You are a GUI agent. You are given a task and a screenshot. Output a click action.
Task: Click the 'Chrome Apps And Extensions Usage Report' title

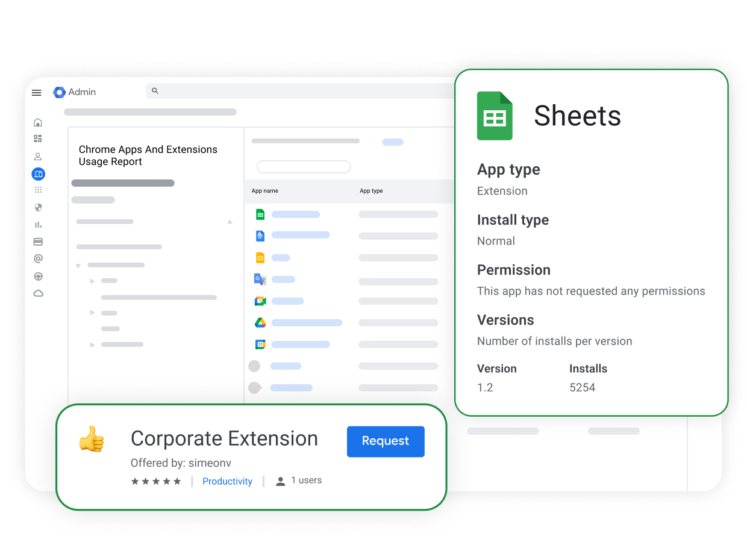(148, 155)
